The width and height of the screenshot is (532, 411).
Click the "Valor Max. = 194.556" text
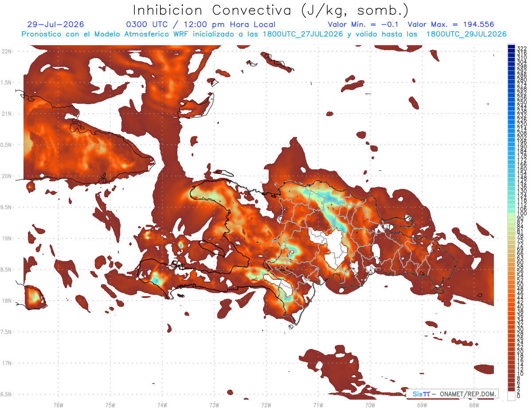[x=451, y=25]
